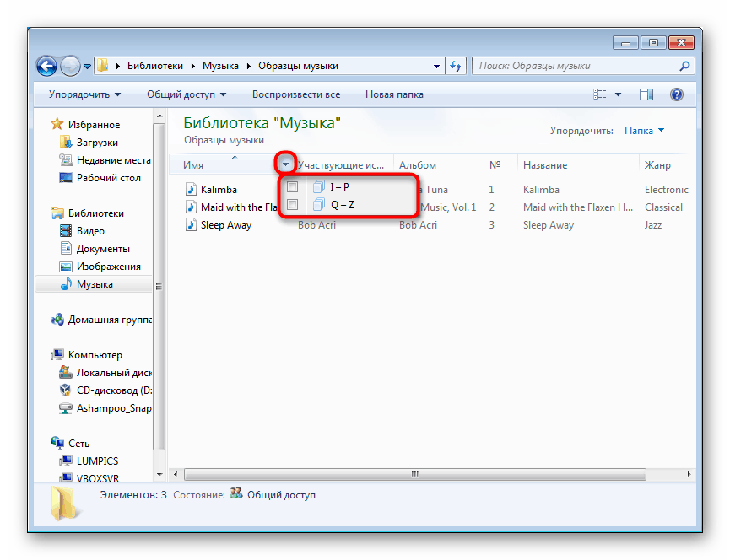Click Библиотеки in address breadcrumb

(x=155, y=66)
